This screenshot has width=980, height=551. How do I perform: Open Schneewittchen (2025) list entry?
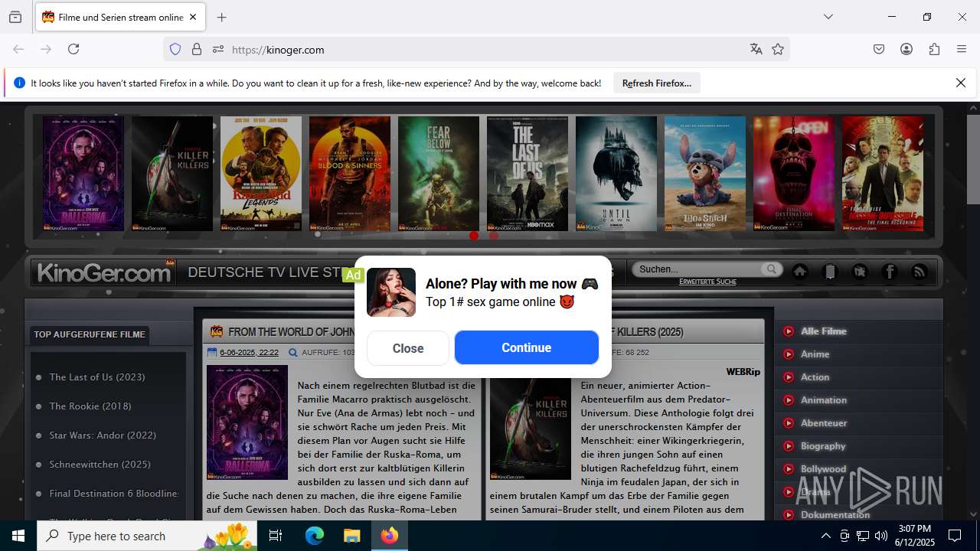click(100, 465)
